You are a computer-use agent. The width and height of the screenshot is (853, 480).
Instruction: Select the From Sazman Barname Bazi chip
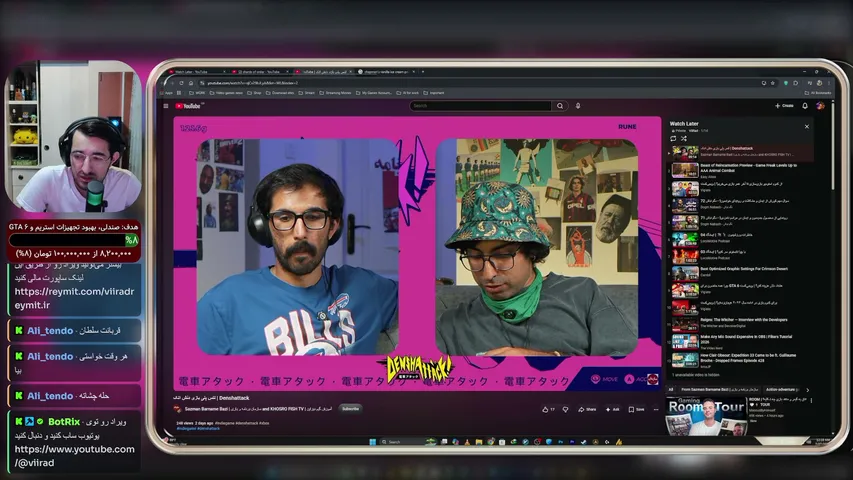click(719, 390)
